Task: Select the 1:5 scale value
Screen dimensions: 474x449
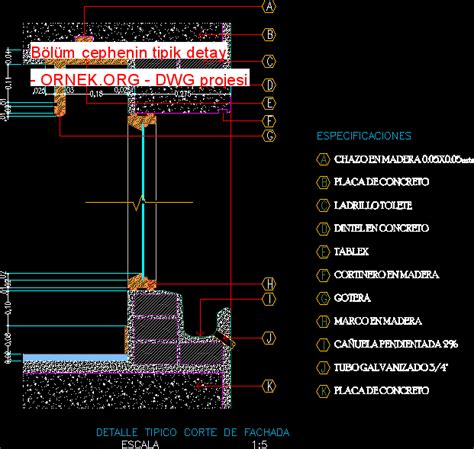Action: [260, 445]
